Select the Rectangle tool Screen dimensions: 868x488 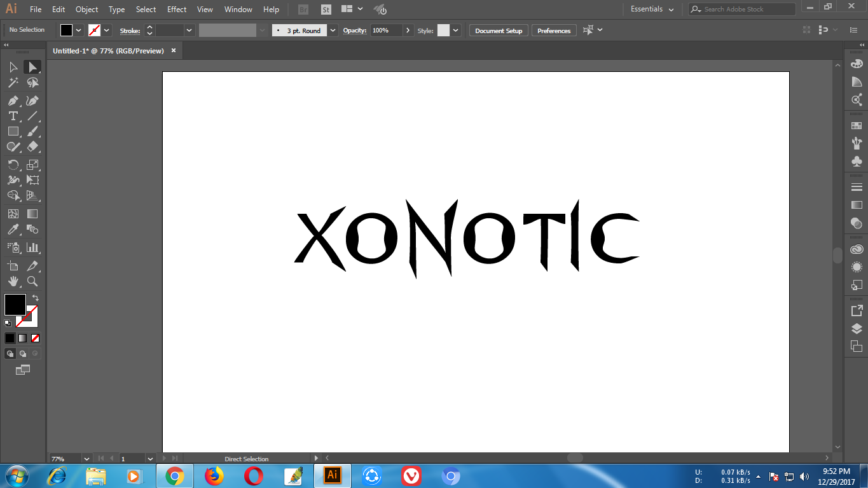point(13,131)
